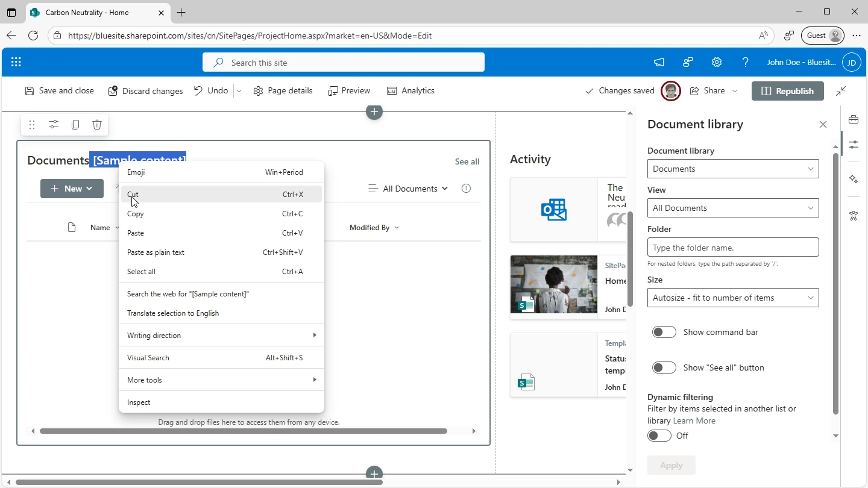Expand the Document library dropdown
Screen dimensions: 868x488
click(733, 169)
